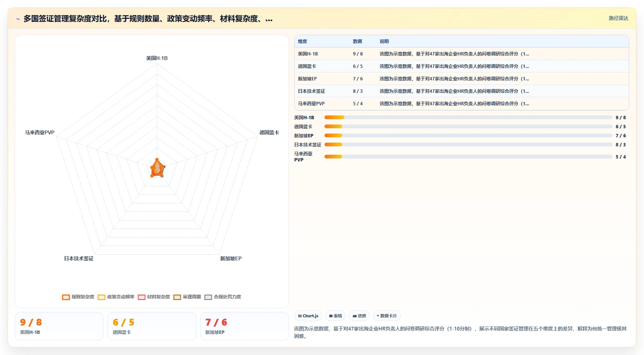Click the 数据 column header
The width and height of the screenshot is (644, 355).
(357, 41)
